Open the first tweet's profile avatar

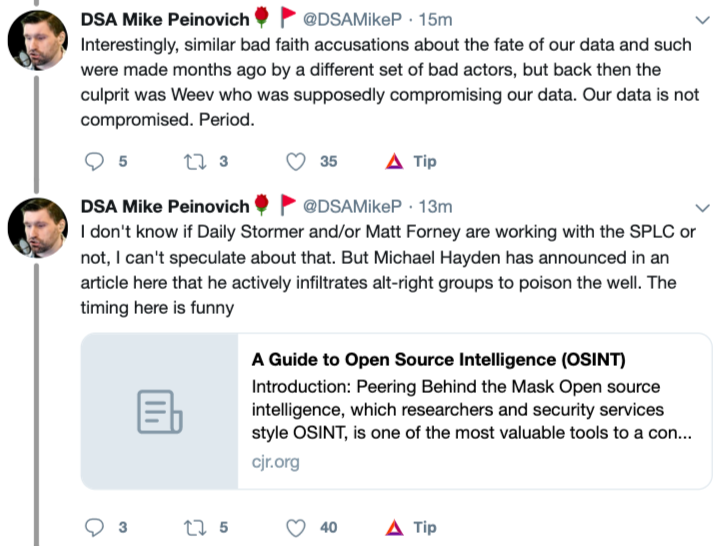click(x=38, y=44)
